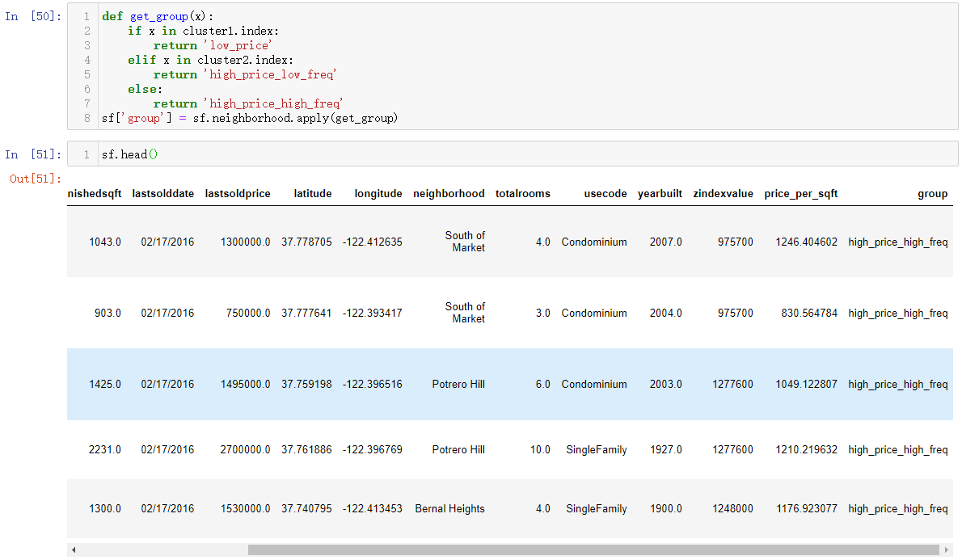Click the longitude column header
This screenshot has height=560, width=962.
pyautogui.click(x=378, y=194)
